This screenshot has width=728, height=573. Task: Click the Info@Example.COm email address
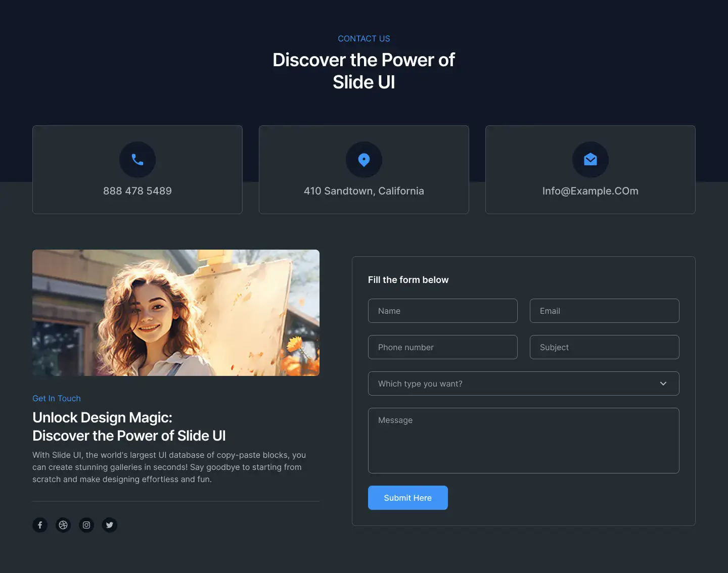point(590,191)
